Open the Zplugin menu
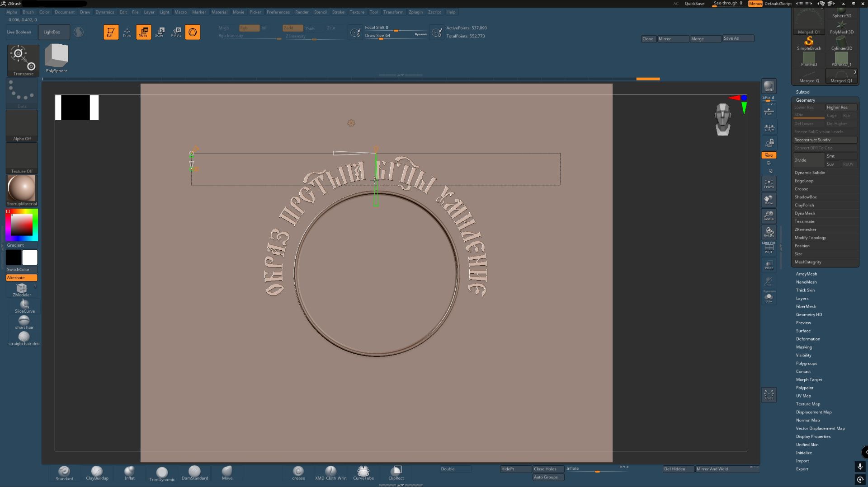868x487 pixels. [x=415, y=12]
